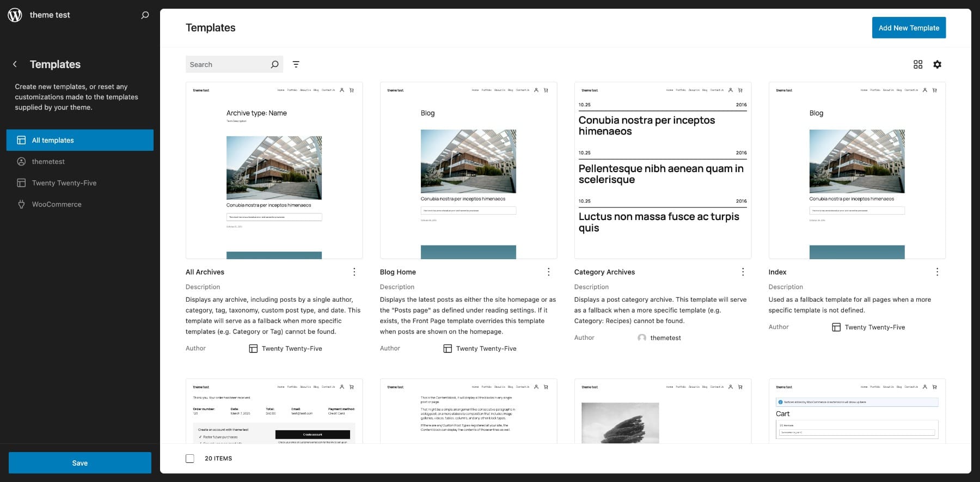980x482 pixels.
Task: Click the themetest user avatar icon in sidebar
Action: coord(21,162)
